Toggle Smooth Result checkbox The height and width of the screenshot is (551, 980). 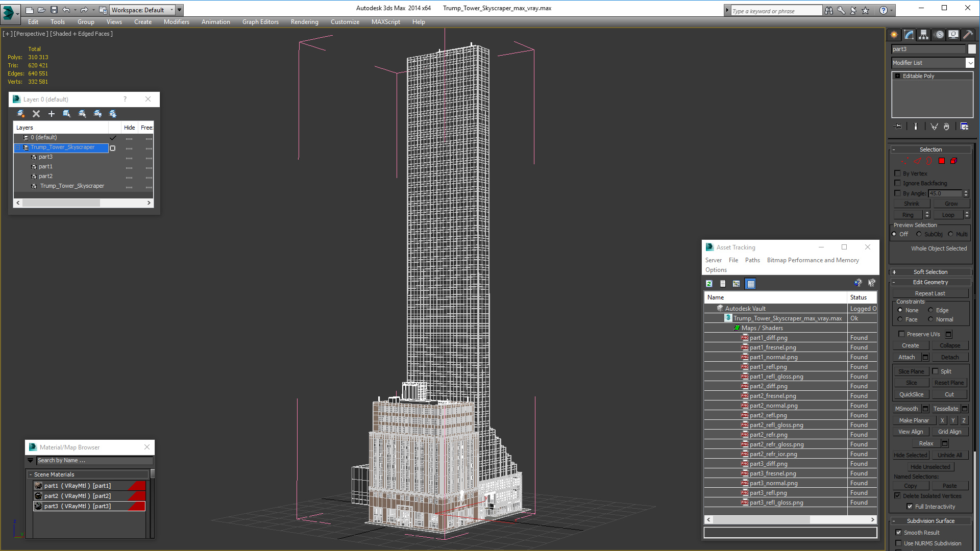898,533
